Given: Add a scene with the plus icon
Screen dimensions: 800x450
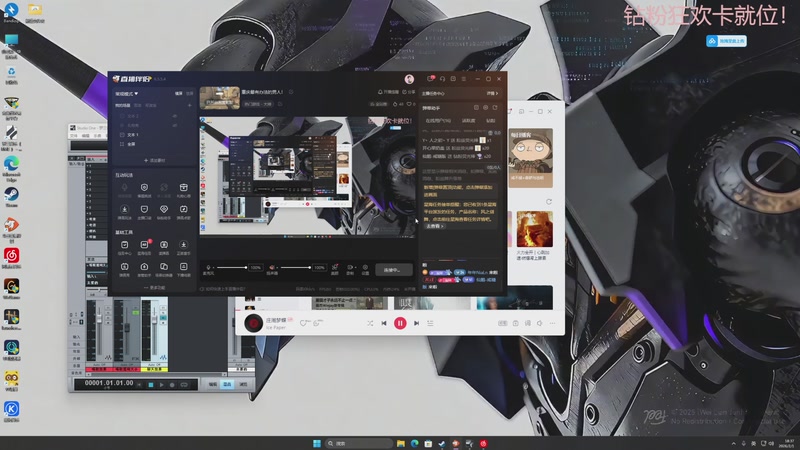Looking at the screenshot, I should (x=189, y=106).
